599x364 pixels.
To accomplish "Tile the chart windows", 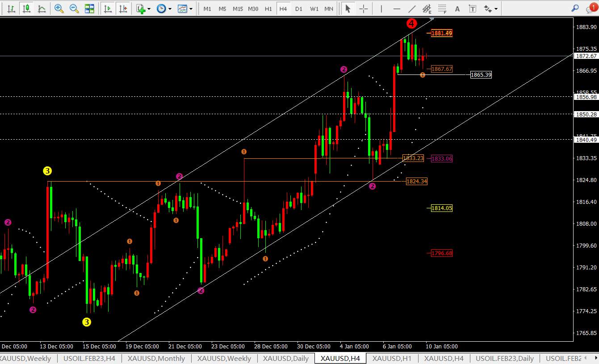I will point(89,8).
